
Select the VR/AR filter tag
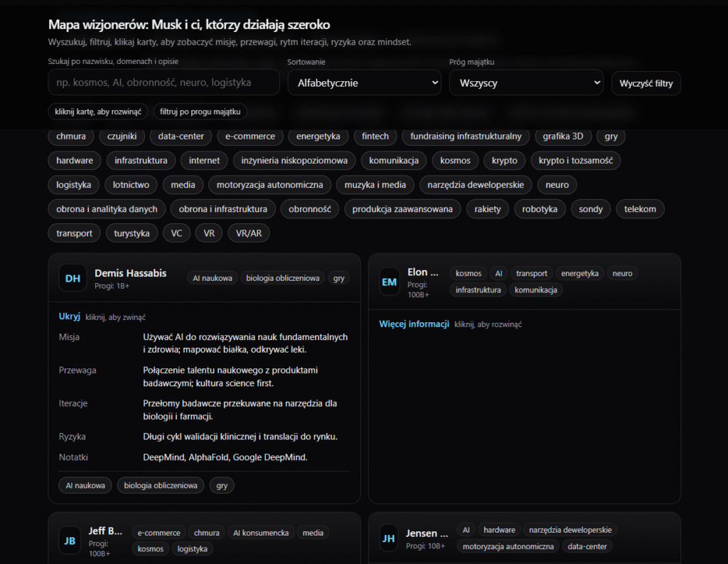249,233
